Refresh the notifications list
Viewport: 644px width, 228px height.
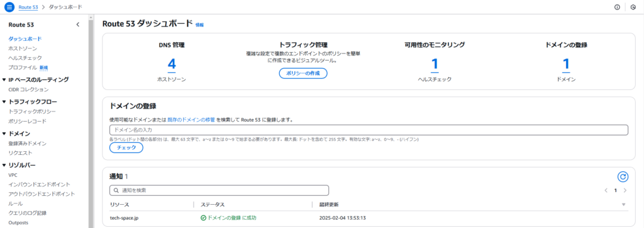tap(623, 176)
